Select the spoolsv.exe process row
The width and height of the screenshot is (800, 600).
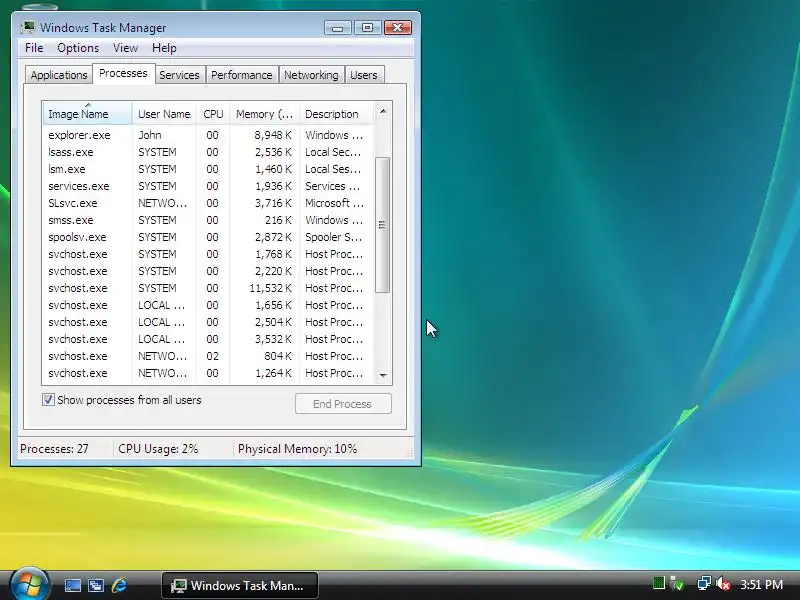(x=209, y=237)
